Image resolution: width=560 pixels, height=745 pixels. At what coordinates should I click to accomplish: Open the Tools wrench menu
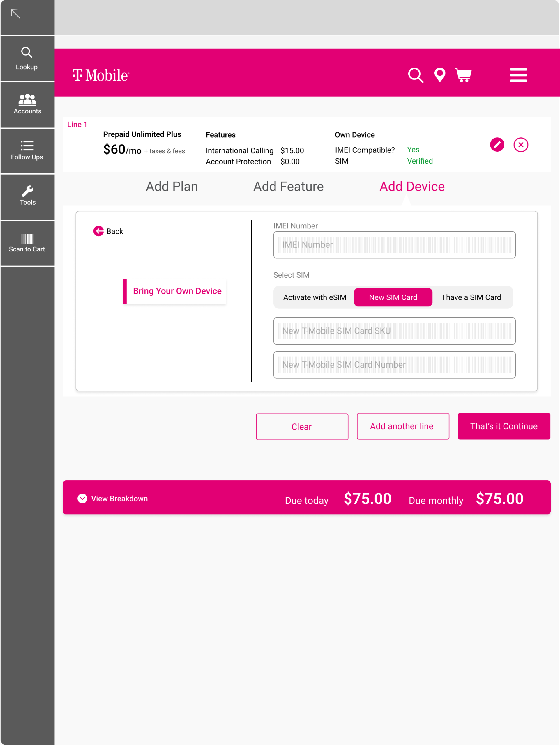point(27,196)
